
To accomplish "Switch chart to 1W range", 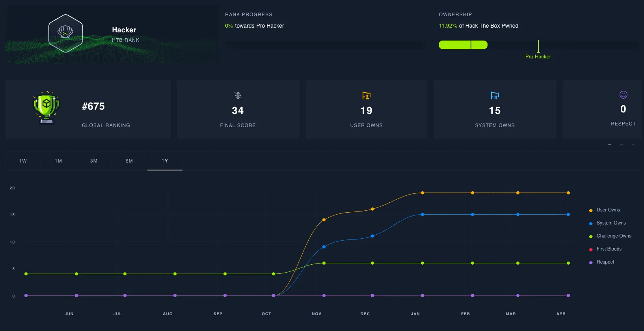I will 23,161.
